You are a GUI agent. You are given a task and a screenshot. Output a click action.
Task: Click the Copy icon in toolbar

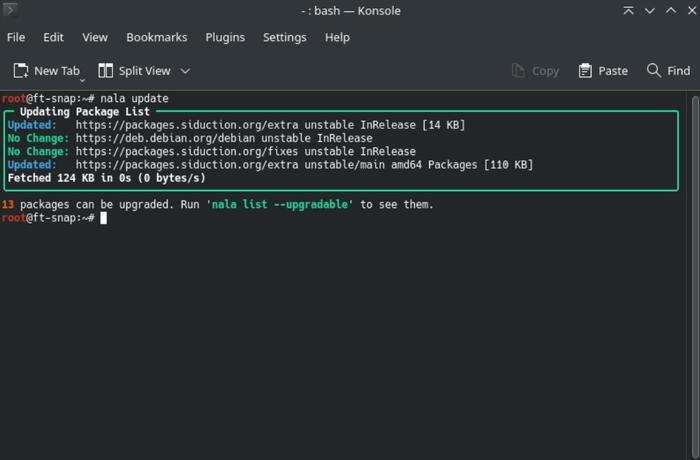tap(518, 71)
